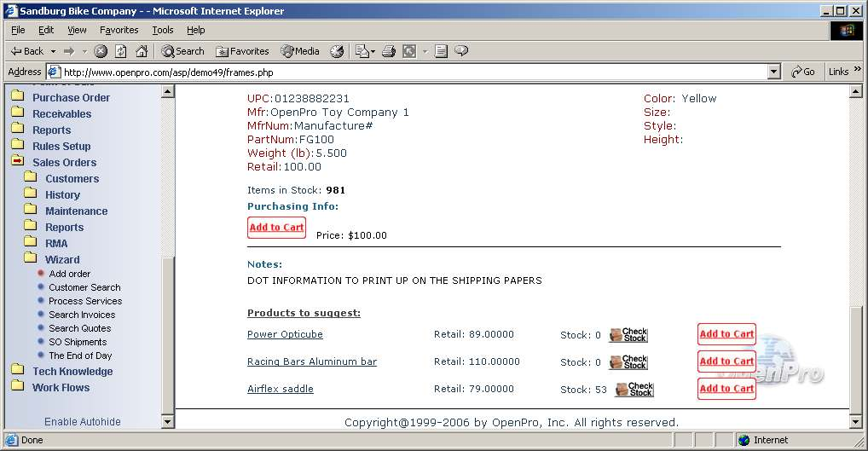868x451 pixels.
Task: Select Customer Search in the Wizard list
Action: [x=84, y=287]
